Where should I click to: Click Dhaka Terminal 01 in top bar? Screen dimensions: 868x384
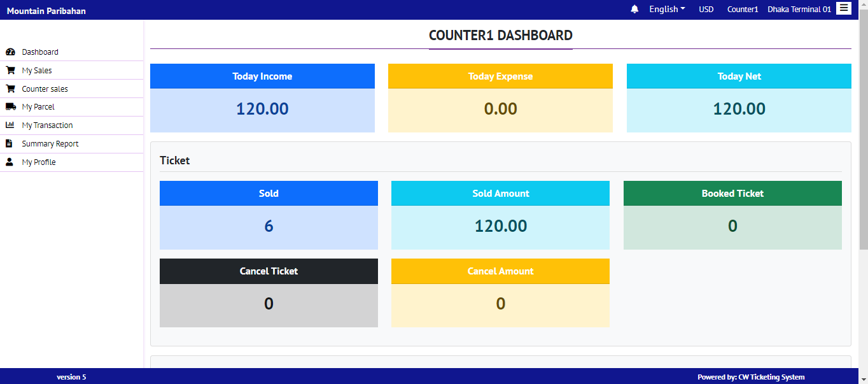tap(799, 10)
